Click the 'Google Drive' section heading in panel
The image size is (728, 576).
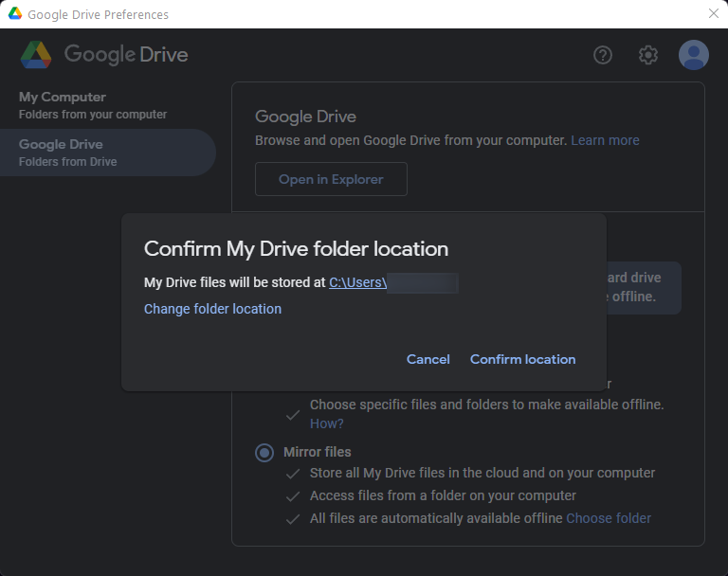pyautogui.click(x=305, y=117)
